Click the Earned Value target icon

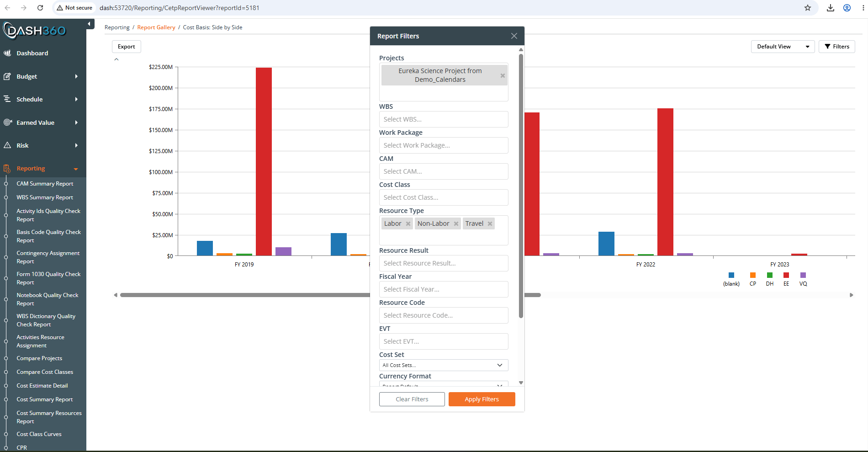[x=7, y=122]
